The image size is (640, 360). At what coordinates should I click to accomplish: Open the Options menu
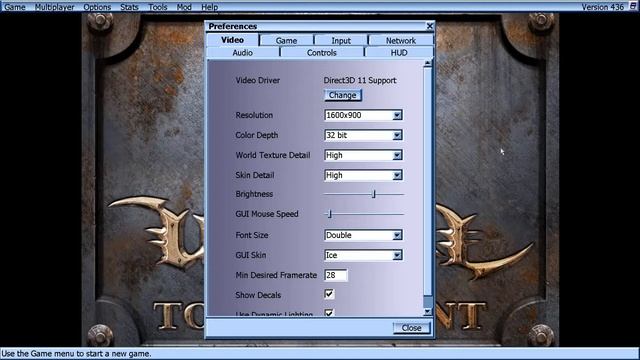coord(97,7)
